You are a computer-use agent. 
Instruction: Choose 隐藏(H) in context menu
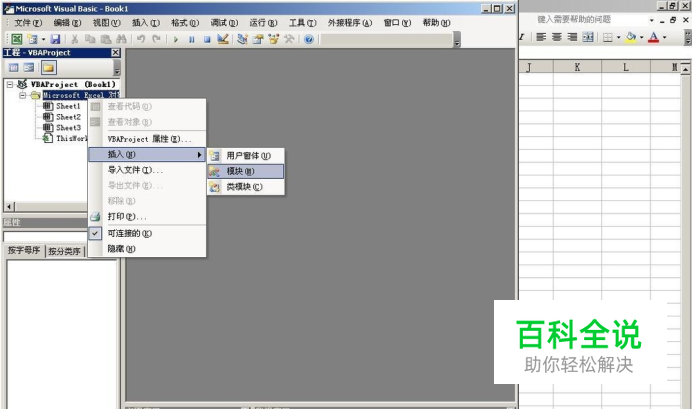[147, 249]
